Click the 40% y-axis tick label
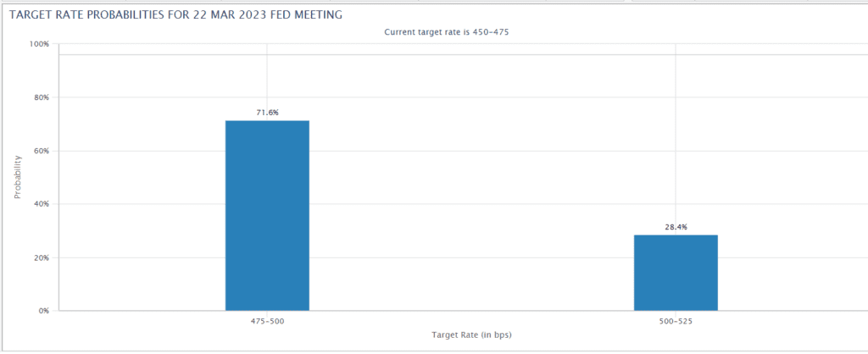The height and width of the screenshot is (354, 868). coord(41,204)
